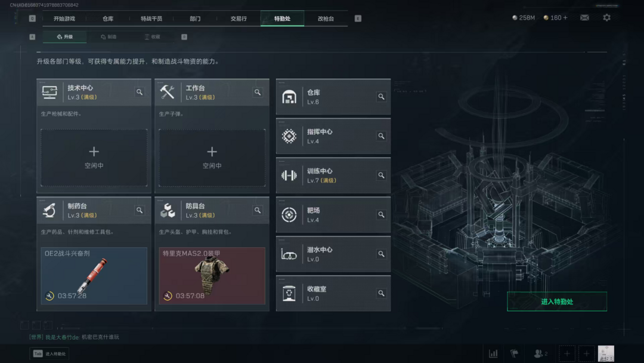The image size is (644, 363).
Task: Open the mail envelope icon
Action: (584, 18)
